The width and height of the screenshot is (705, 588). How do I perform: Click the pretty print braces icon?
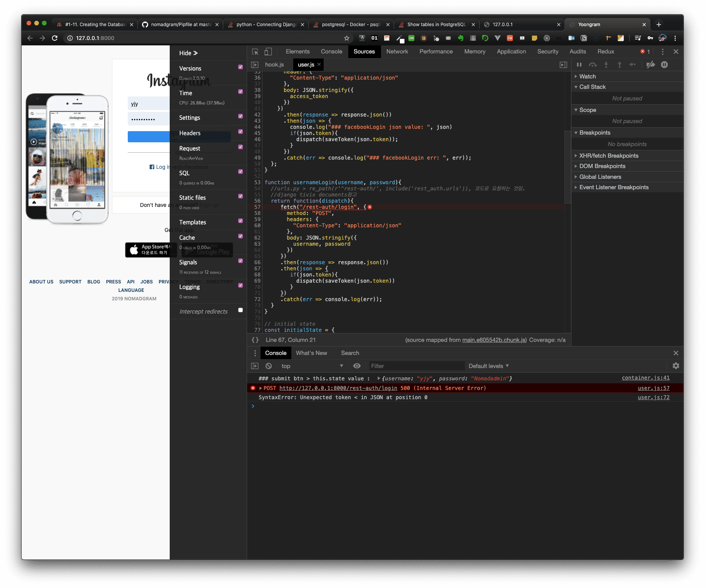(x=255, y=340)
